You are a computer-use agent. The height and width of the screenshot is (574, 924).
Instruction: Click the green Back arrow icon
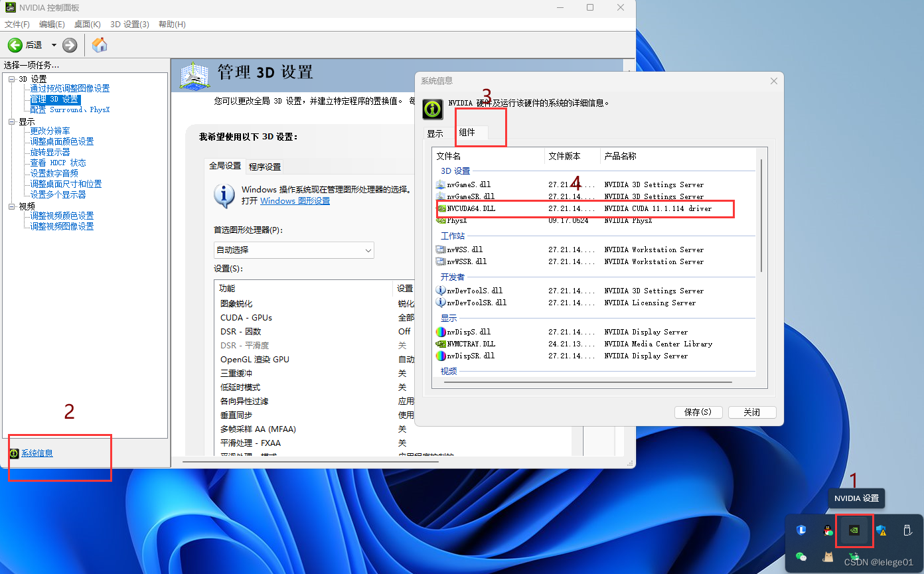(15, 45)
